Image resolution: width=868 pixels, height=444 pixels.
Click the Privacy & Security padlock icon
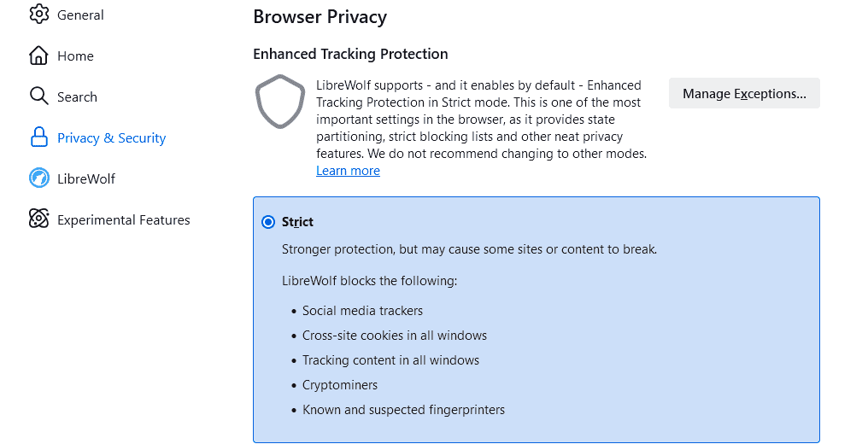tap(38, 137)
